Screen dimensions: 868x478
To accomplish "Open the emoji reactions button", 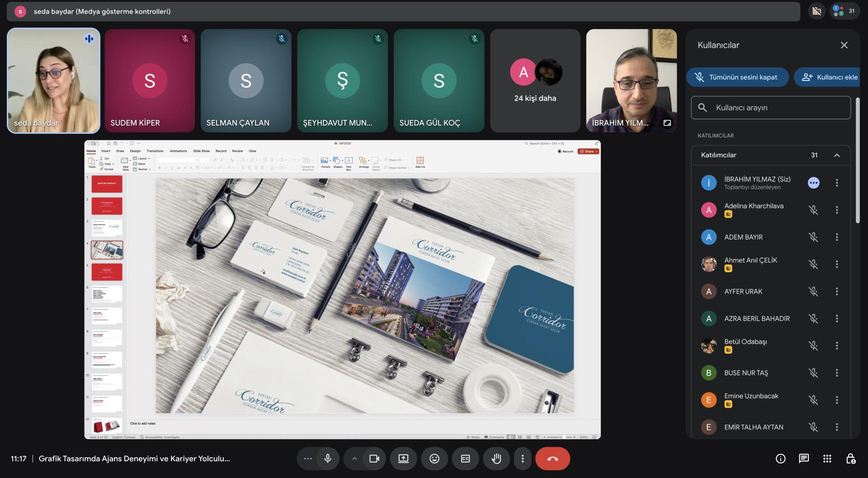I will tap(434, 459).
